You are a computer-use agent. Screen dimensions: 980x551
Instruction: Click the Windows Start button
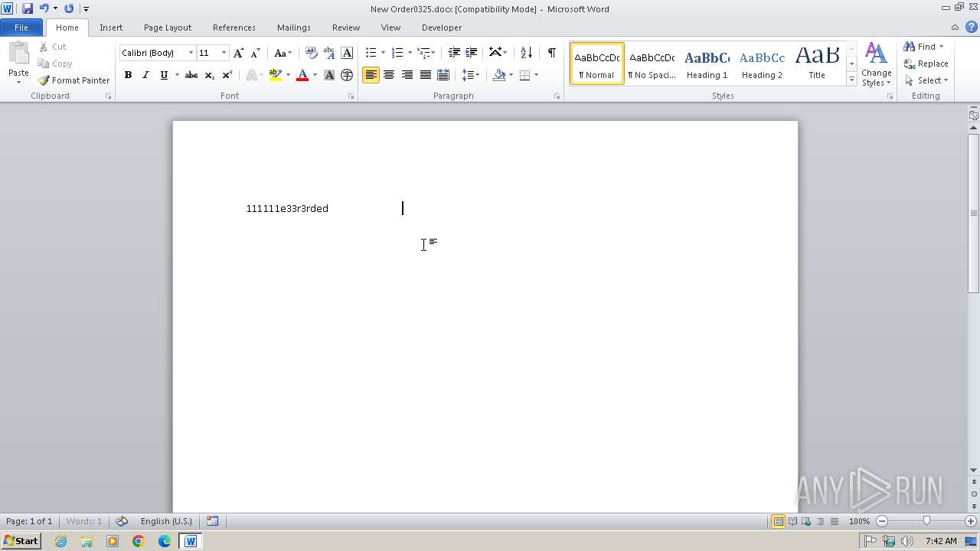click(21, 541)
